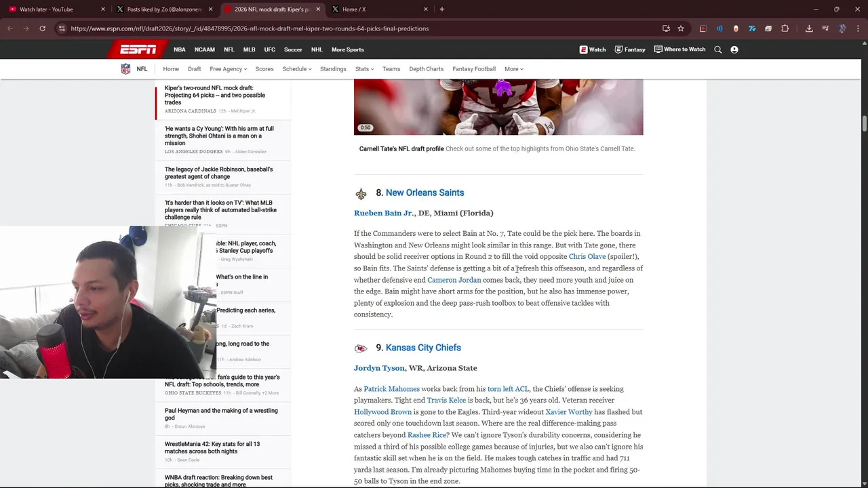The width and height of the screenshot is (868, 488).
Task: Close the Watch later YouTube tab
Action: point(103,9)
